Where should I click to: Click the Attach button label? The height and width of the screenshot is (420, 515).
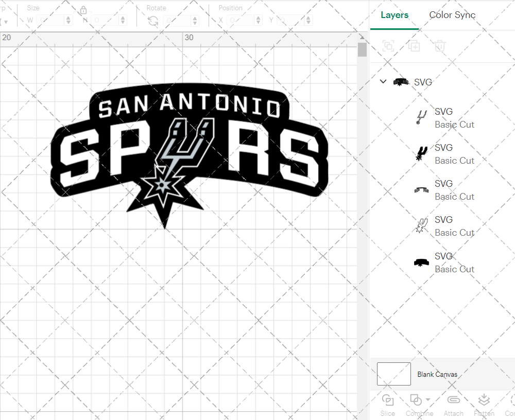(x=454, y=414)
